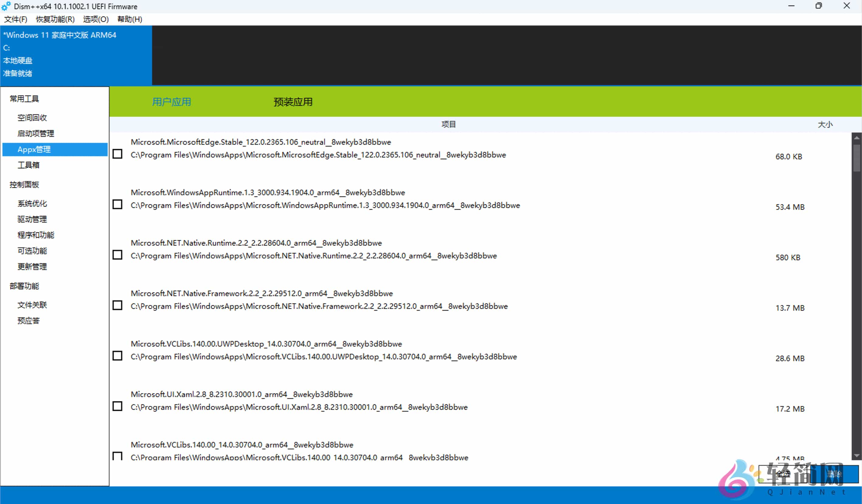Click the Microsoft.UI.Xaml.2.8_8.2310.30001.0 package name

click(x=242, y=394)
